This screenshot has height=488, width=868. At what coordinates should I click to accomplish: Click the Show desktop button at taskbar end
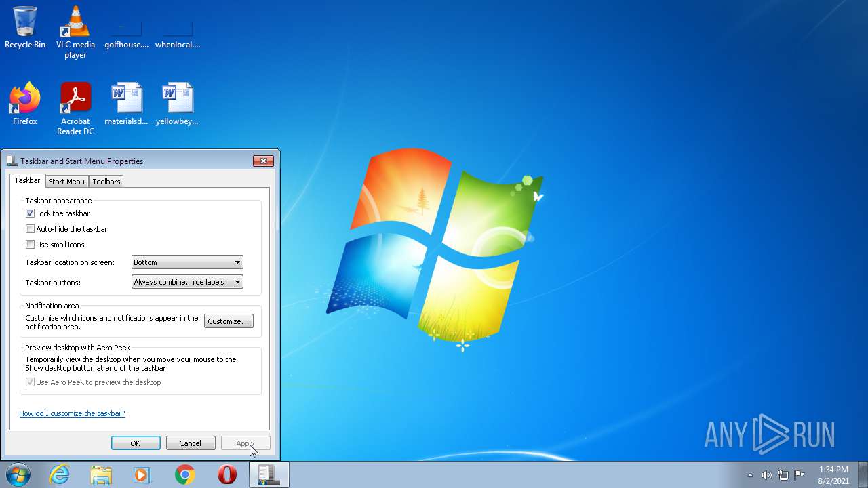pos(863,474)
